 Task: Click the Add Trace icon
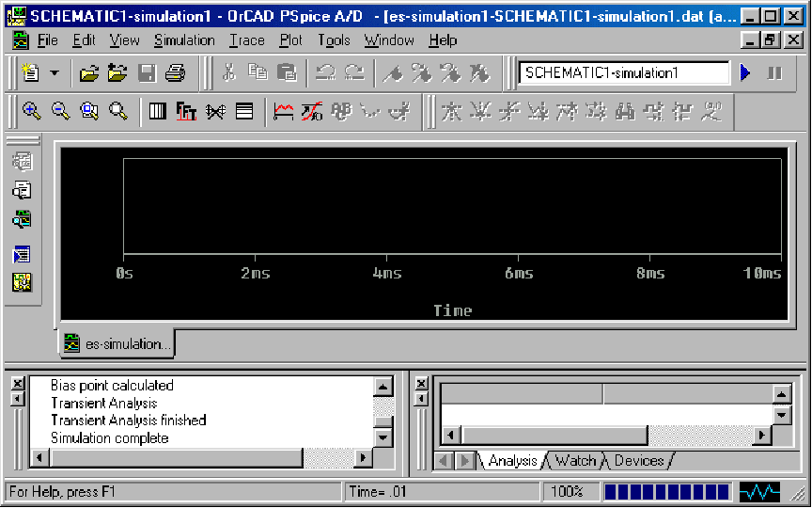(283, 111)
